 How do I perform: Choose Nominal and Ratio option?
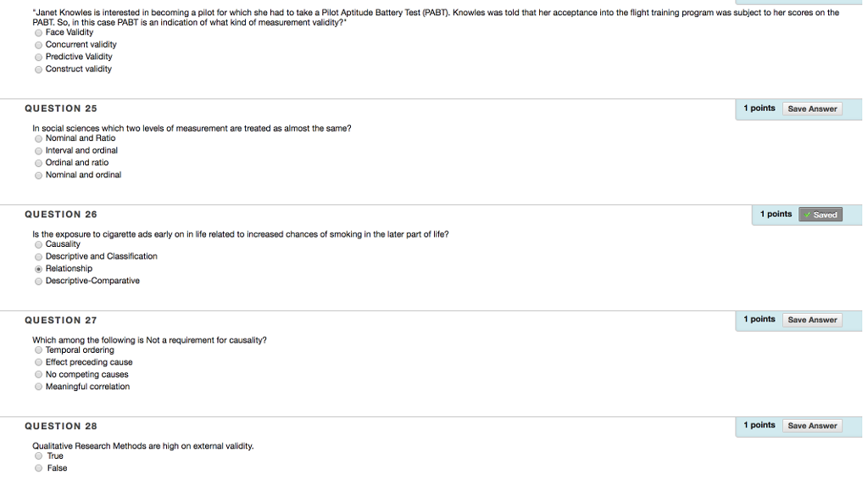pos(39,138)
